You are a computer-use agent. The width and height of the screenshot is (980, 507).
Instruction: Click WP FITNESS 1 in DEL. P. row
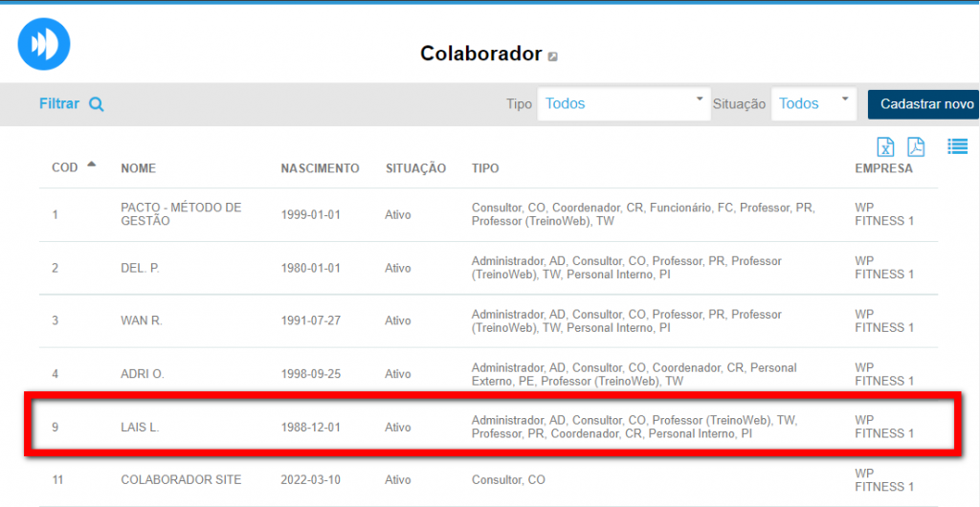tap(884, 267)
